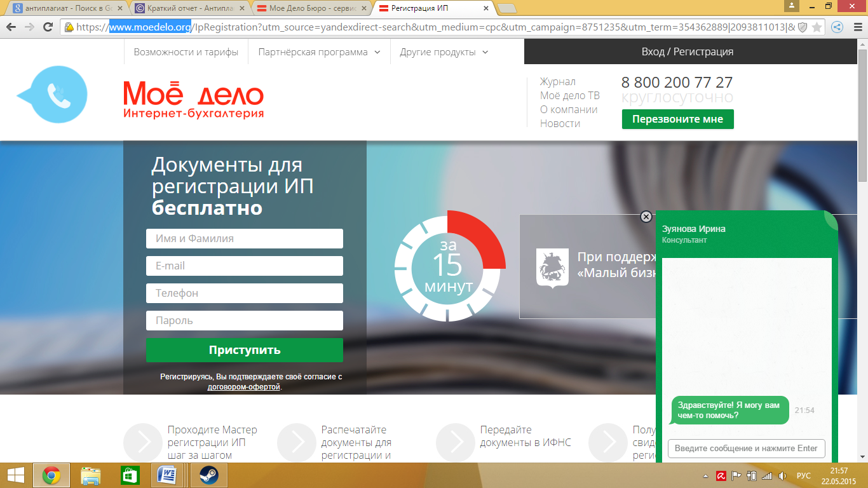This screenshot has width=868, height=488.
Task: Click the volume speaker tray icon
Action: [x=783, y=475]
